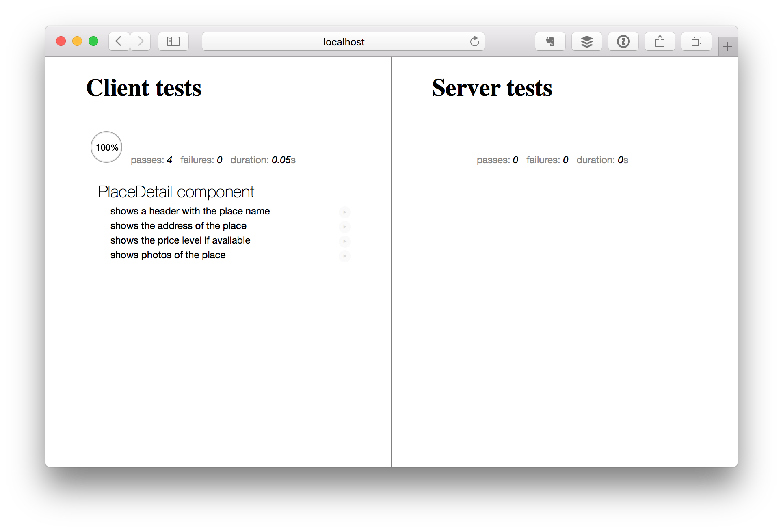The width and height of the screenshot is (783, 532).
Task: Click the Buffer stacked layers extension icon
Action: [x=586, y=41]
